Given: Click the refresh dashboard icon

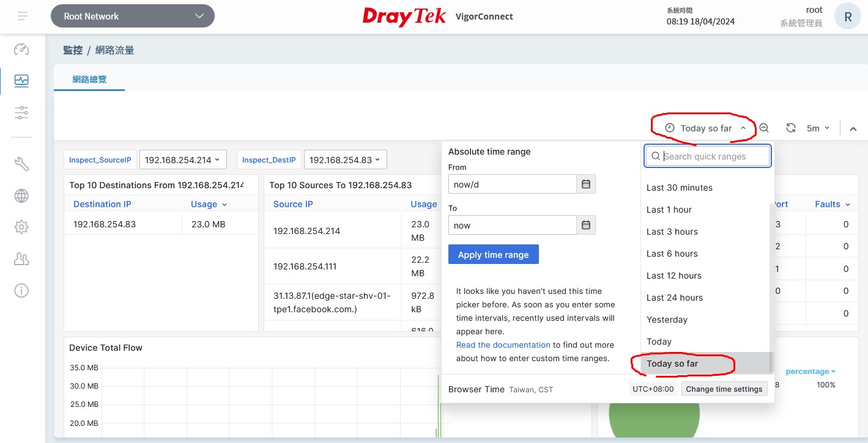Looking at the screenshot, I should 791,128.
